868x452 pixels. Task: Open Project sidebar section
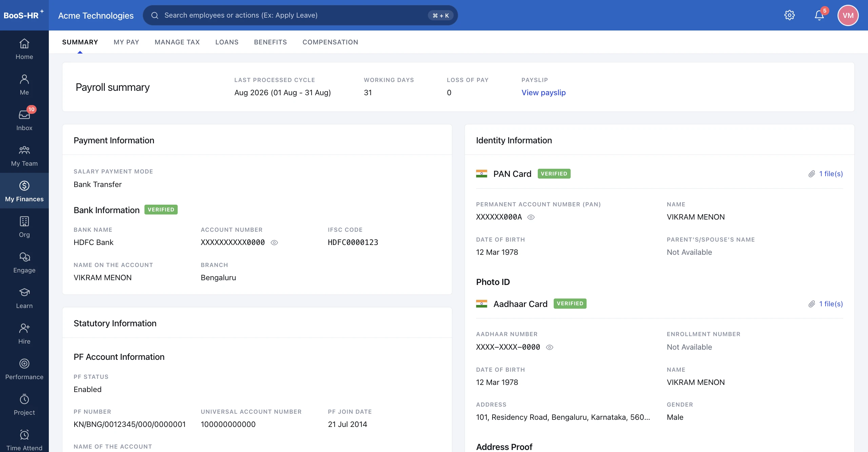24,405
